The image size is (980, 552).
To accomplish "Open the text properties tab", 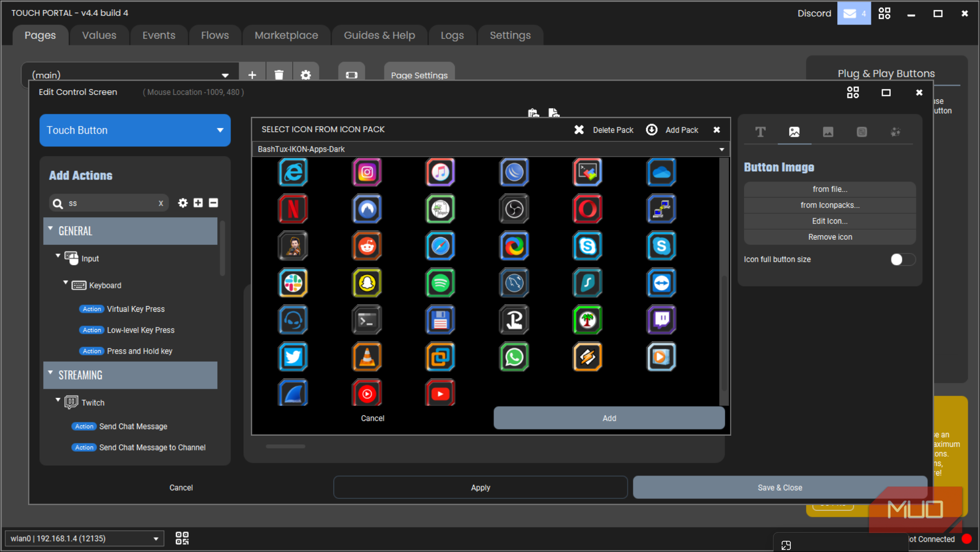I will 760,132.
